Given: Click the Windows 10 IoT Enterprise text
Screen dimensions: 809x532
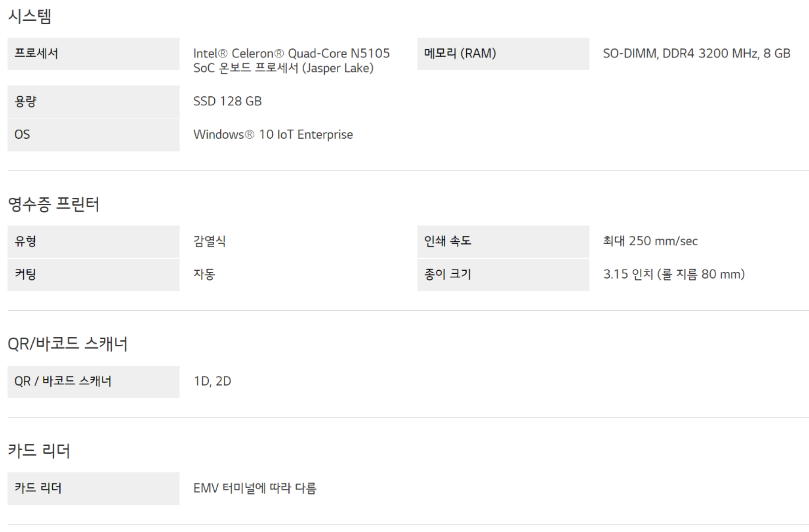Looking at the screenshot, I should coord(273,134).
